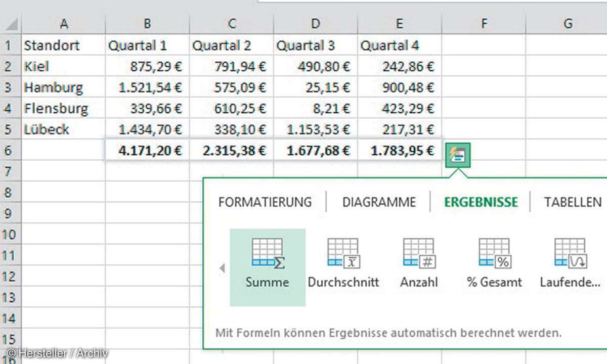The width and height of the screenshot is (607, 364).
Task: Select row 7 header
Action: tap(11, 171)
